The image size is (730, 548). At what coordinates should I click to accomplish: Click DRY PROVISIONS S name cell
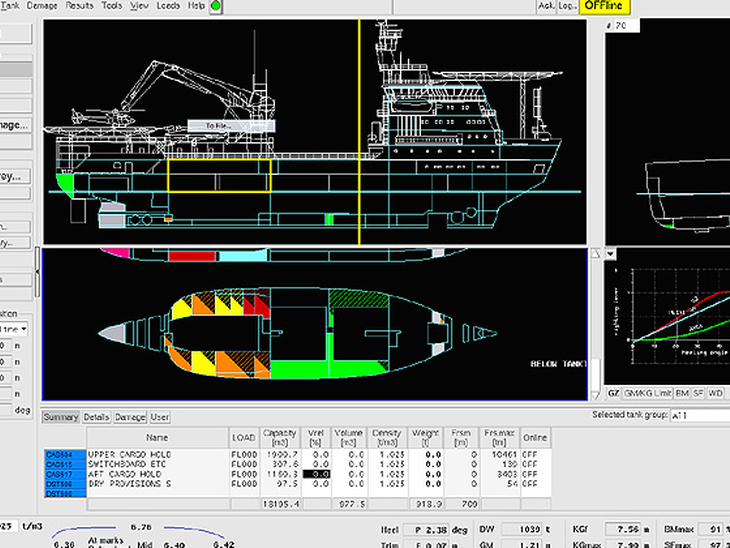157,484
